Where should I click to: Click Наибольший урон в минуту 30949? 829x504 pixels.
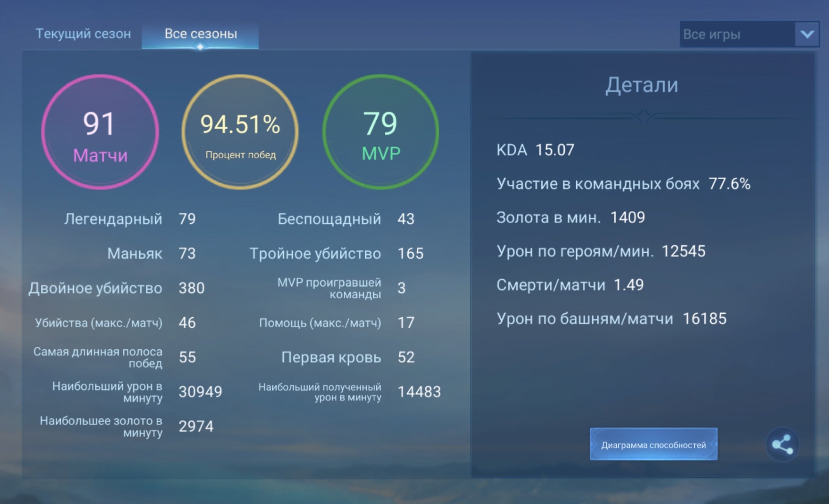(x=137, y=392)
